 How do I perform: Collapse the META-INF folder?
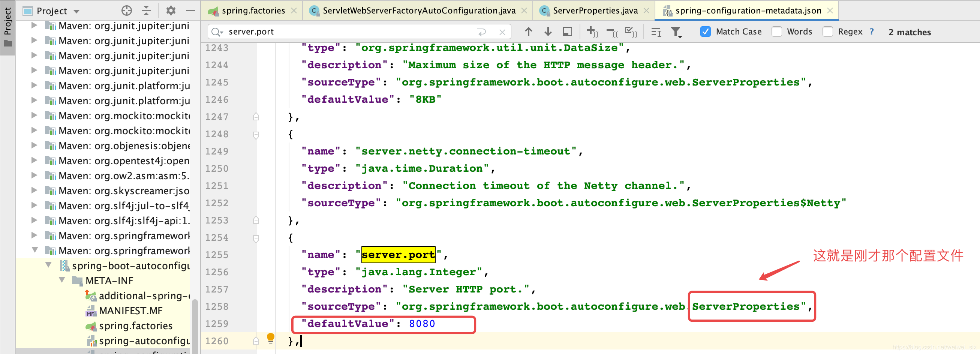point(62,280)
